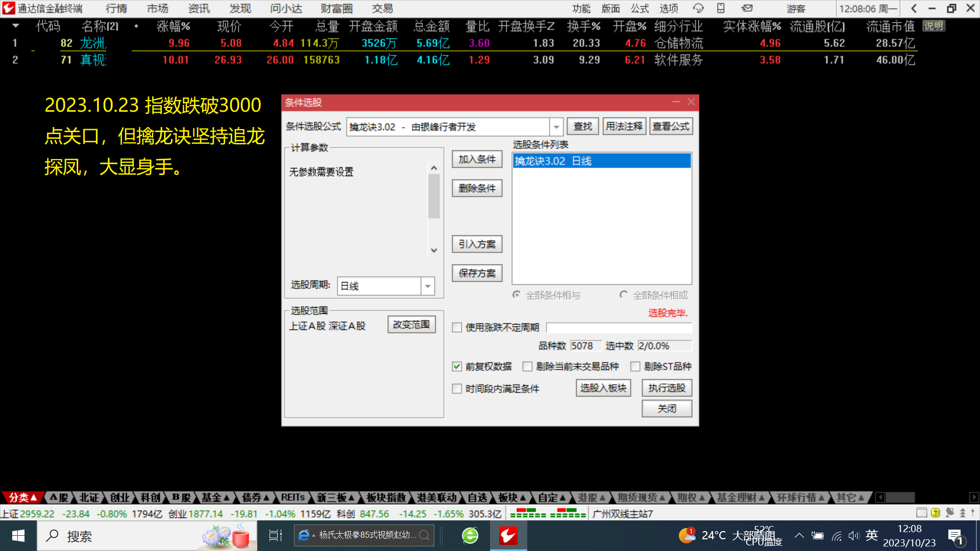Expand the 条件选股公式 formula dropdown
Screen dimensions: 980x551
pos(556,127)
